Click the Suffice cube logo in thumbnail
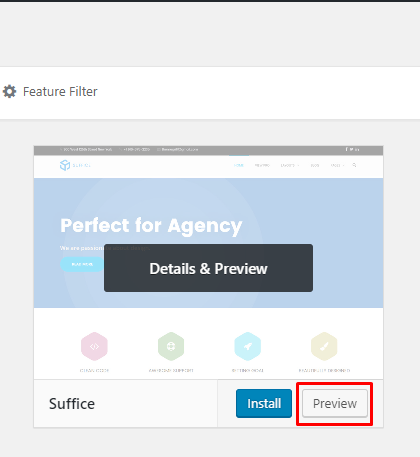The height and width of the screenshot is (457, 420). tap(65, 165)
